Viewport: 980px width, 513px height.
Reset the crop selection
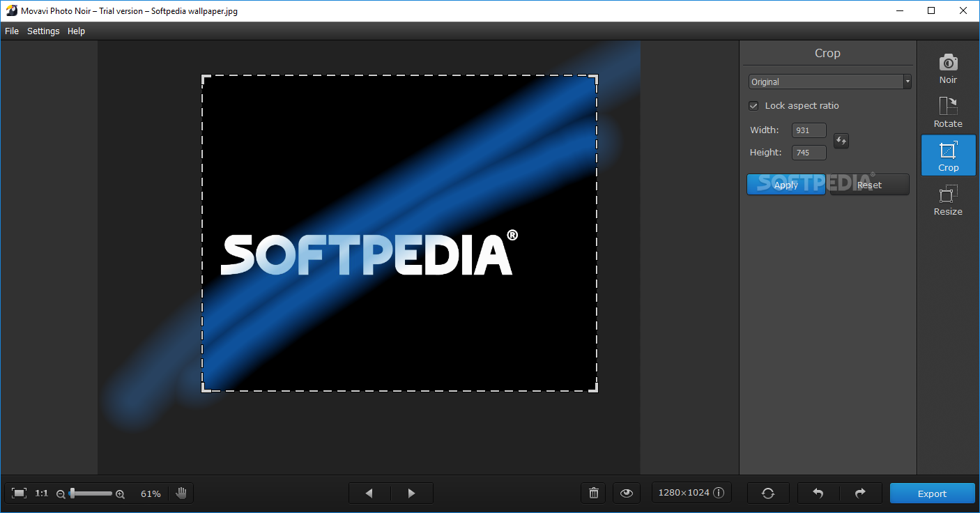[x=870, y=185]
